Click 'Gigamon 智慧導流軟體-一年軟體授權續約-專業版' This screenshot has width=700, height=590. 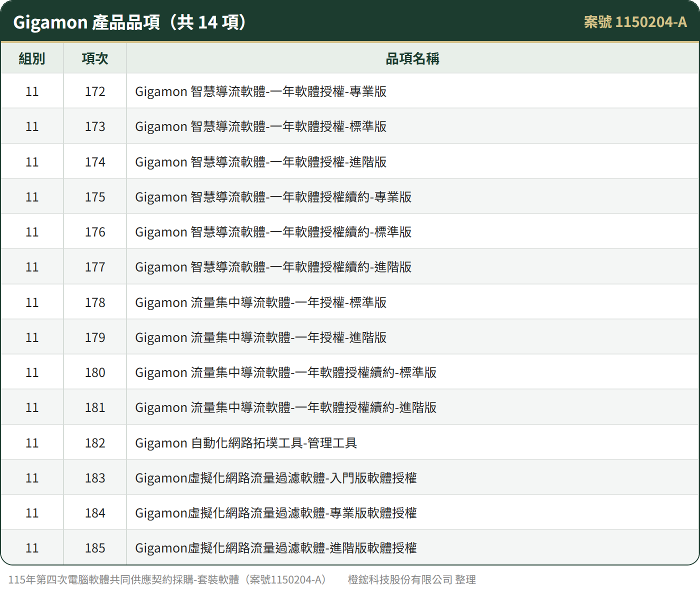point(273,197)
